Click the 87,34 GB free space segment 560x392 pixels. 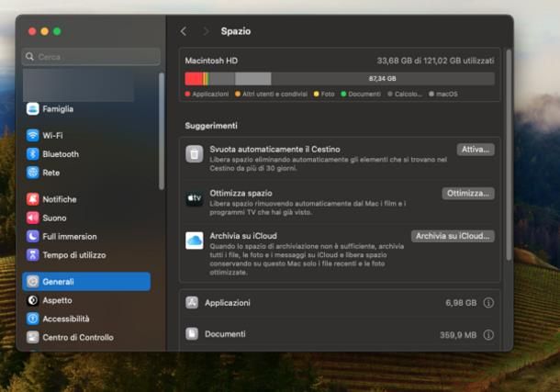383,79
